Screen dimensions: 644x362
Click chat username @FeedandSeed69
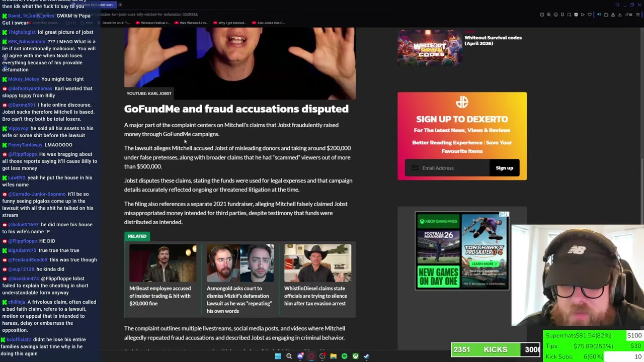(27, 260)
